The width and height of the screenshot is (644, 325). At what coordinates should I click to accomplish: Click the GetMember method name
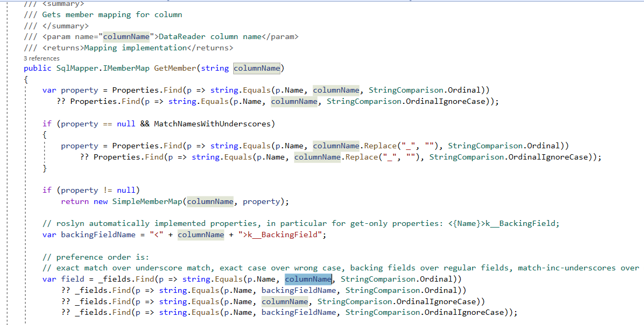(x=175, y=68)
